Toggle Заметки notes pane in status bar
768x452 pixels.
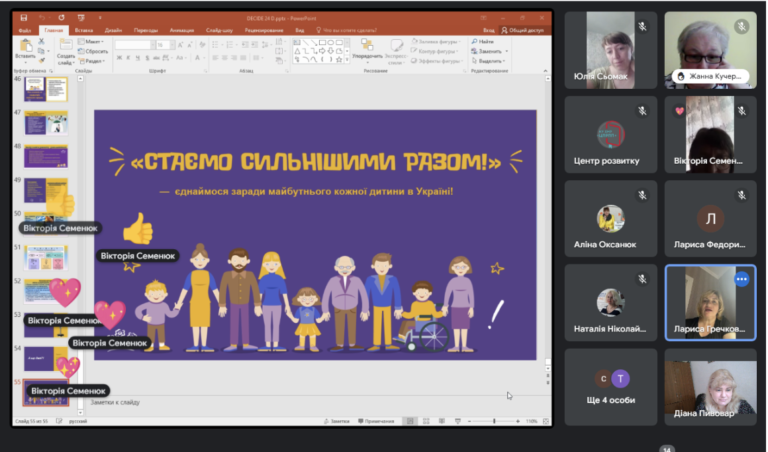point(337,421)
